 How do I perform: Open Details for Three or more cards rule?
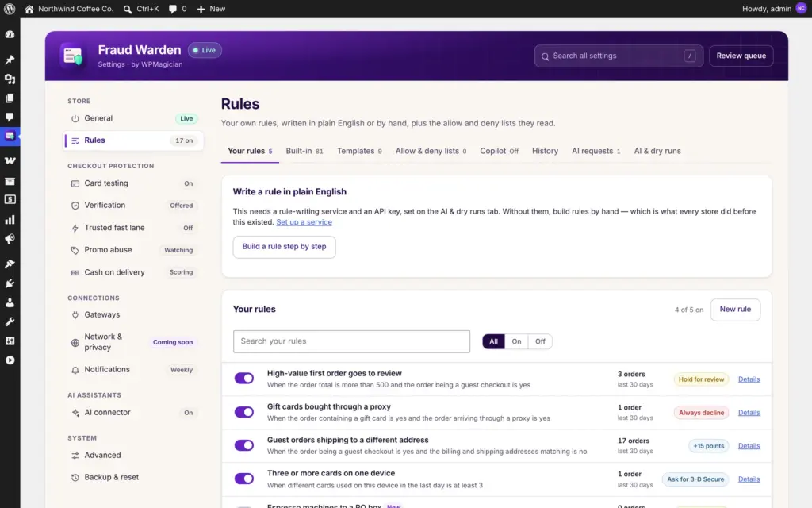[749, 479]
